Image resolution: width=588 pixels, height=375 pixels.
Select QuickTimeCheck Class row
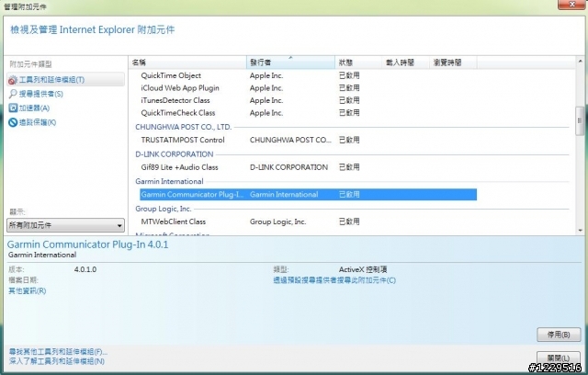pos(309,113)
